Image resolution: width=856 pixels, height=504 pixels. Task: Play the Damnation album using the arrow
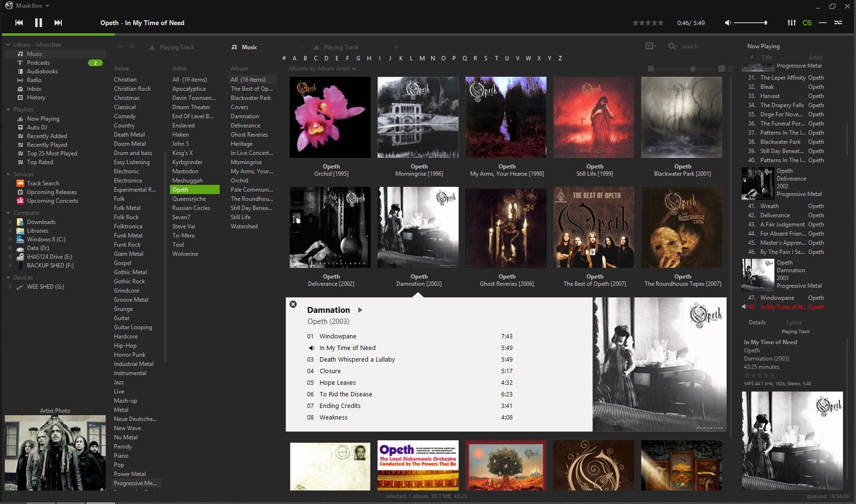click(x=360, y=310)
